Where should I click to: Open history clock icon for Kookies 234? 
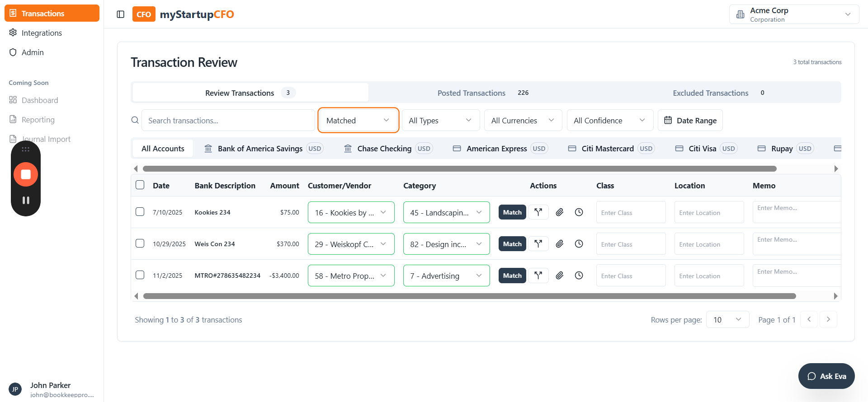coord(579,212)
